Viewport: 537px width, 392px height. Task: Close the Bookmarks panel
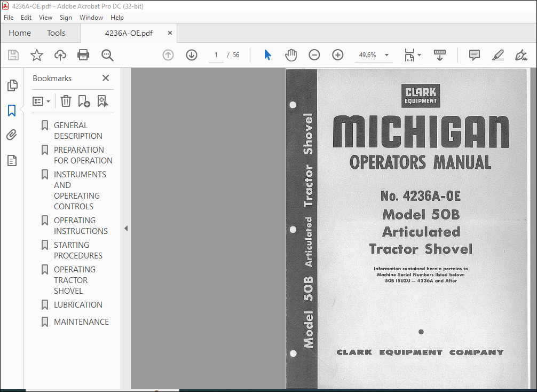click(x=106, y=78)
